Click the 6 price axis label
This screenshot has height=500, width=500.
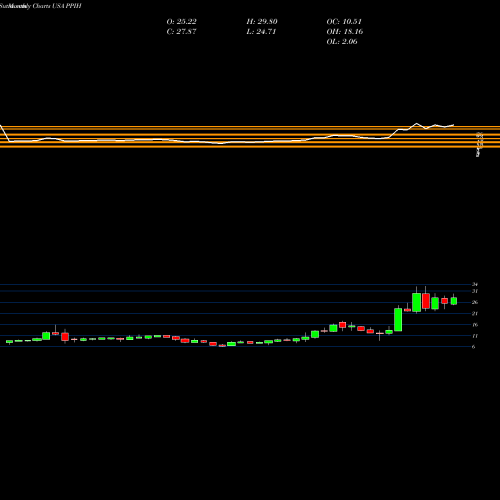pyautogui.click(x=474, y=347)
